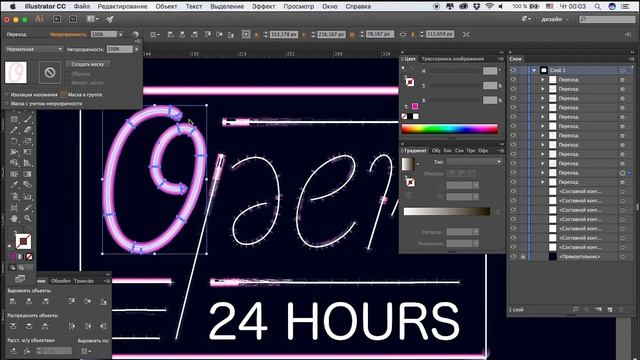
Task: Click target circle of Слой 1
Action: click(622, 70)
